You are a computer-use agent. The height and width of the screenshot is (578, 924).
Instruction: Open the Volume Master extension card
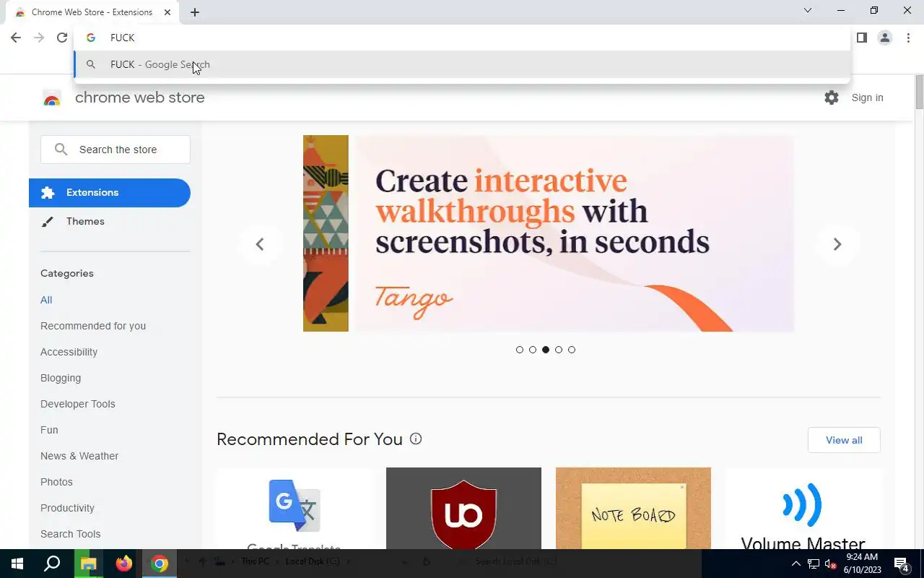(x=803, y=509)
